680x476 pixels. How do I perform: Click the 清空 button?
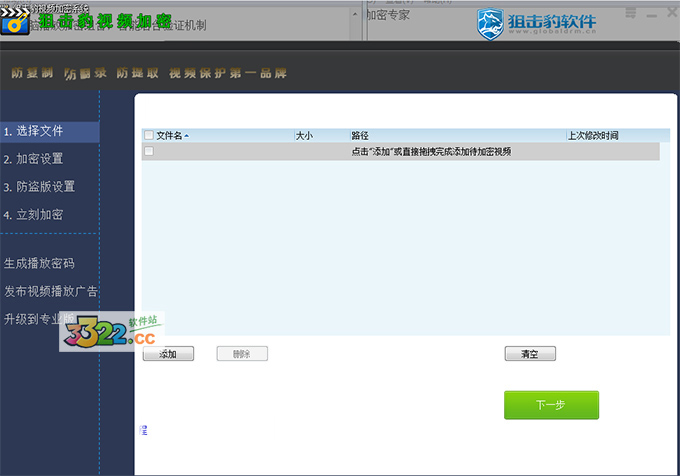530,354
